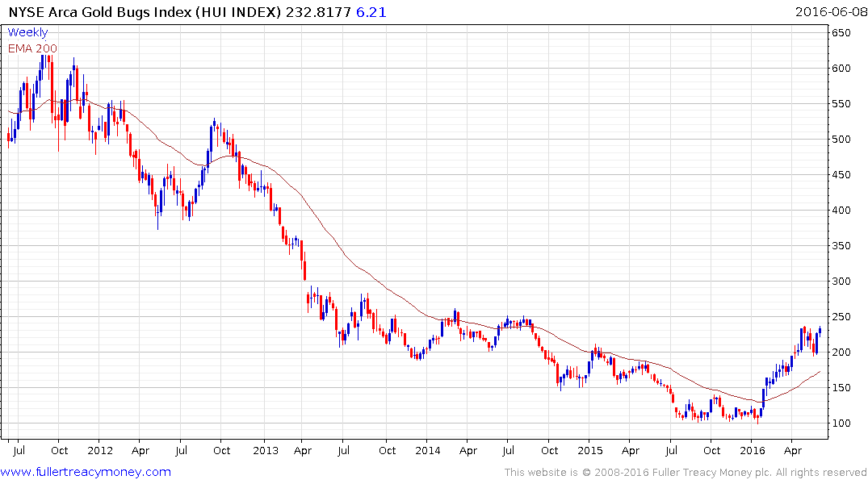The width and height of the screenshot is (868, 484).
Task: Click the EMA 200 legend label
Action: 32,48
